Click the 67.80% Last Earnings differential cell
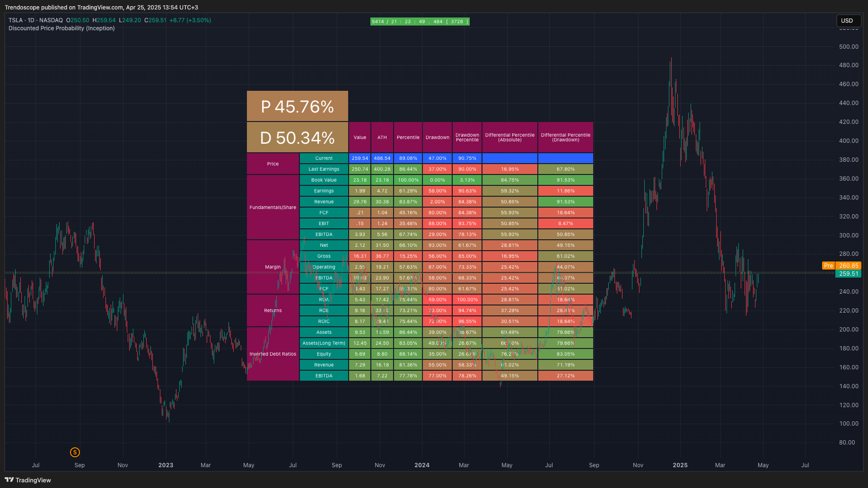The height and width of the screenshot is (488, 868). tap(566, 169)
